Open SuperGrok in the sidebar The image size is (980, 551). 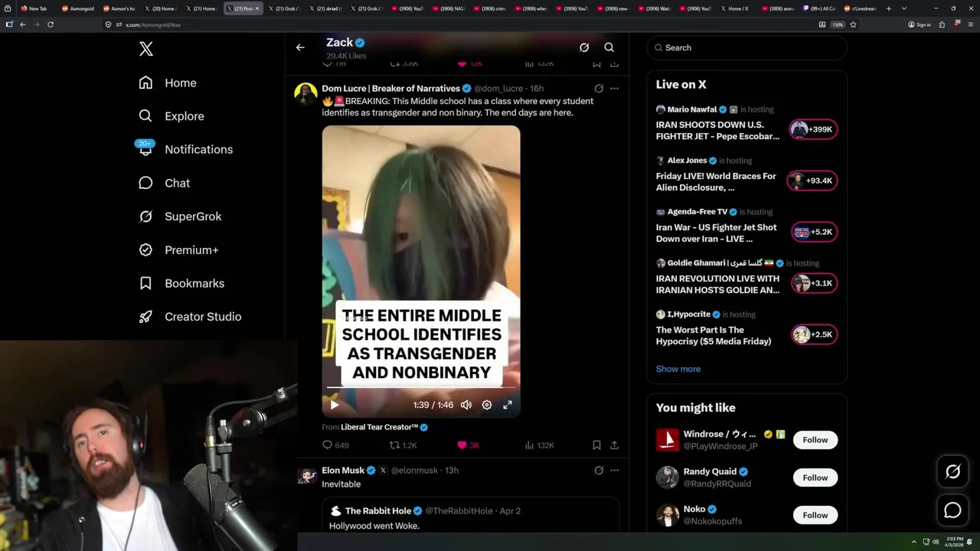pos(180,217)
